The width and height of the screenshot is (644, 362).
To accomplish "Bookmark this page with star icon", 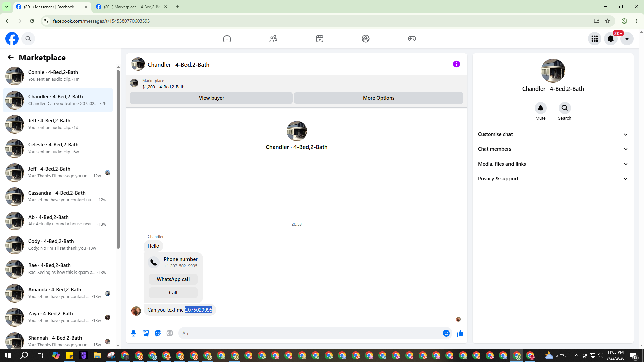I will point(607,21).
